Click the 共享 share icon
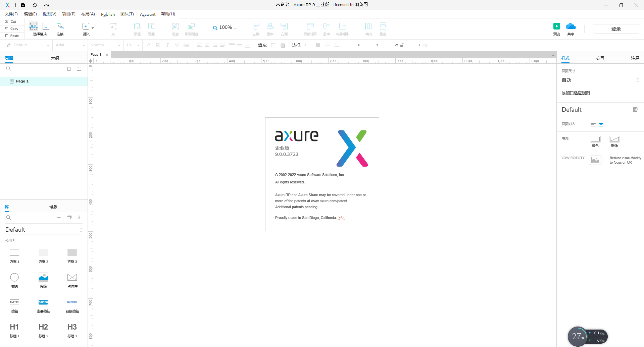Screen dimensions: 644x347 click(x=571, y=29)
